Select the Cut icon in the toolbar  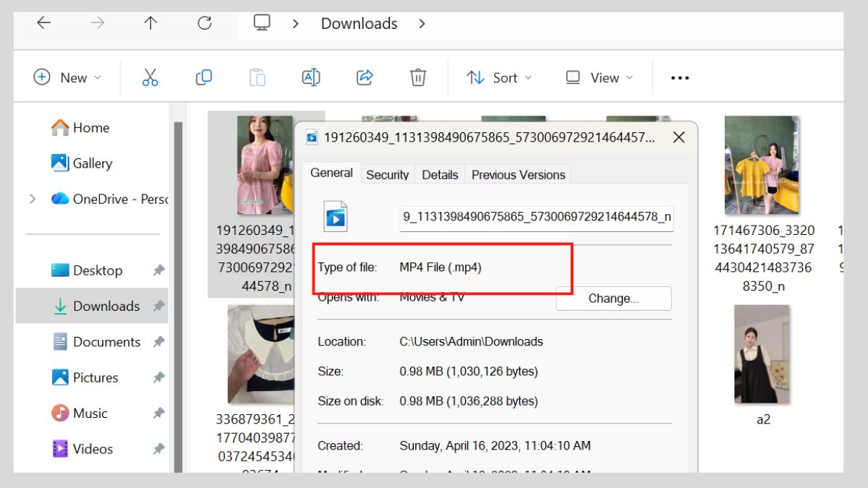click(x=150, y=77)
